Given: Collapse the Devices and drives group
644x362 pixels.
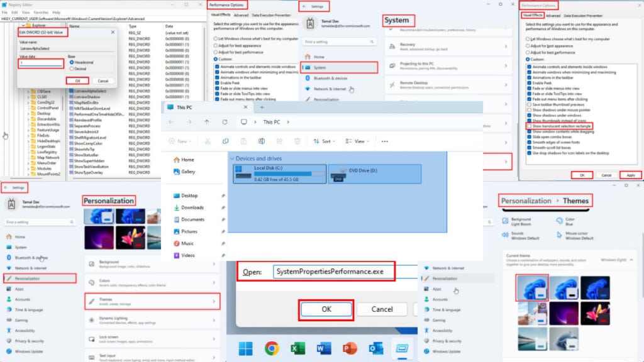Looking at the screenshot, I should tap(233, 158).
